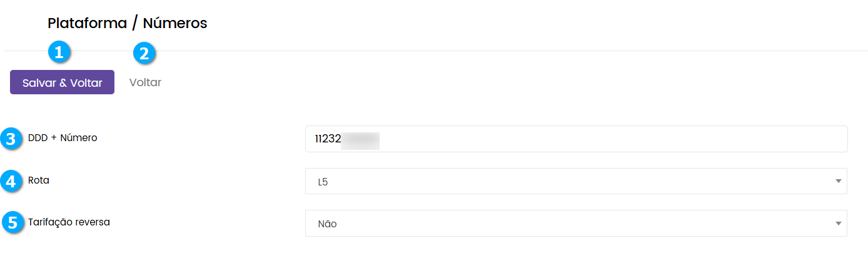Click the DDD + Número label
868x276 pixels.
tap(63, 138)
